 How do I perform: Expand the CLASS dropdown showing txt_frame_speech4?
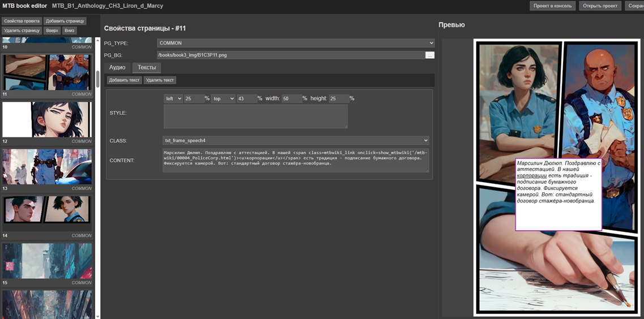pyautogui.click(x=296, y=140)
